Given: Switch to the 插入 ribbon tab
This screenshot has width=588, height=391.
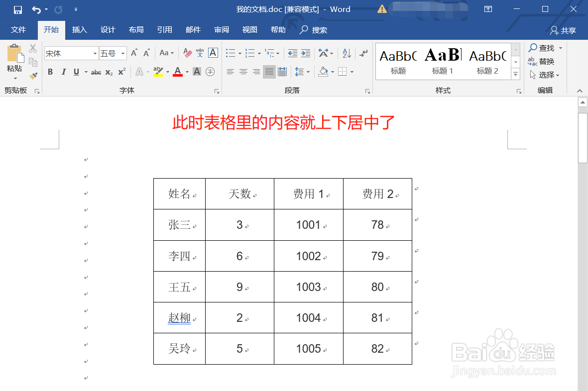Looking at the screenshot, I should (79, 30).
